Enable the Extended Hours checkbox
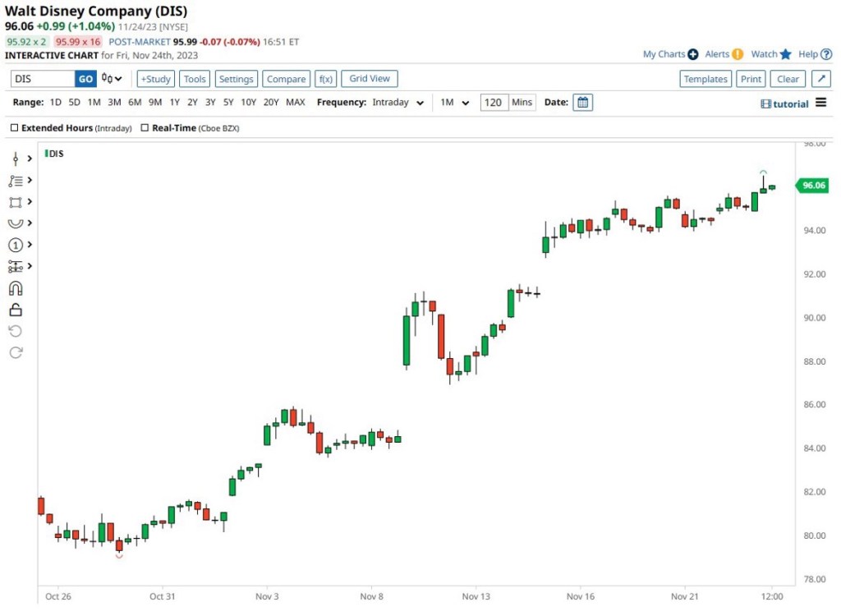Viewport: 841px width, 616px height. [14, 128]
